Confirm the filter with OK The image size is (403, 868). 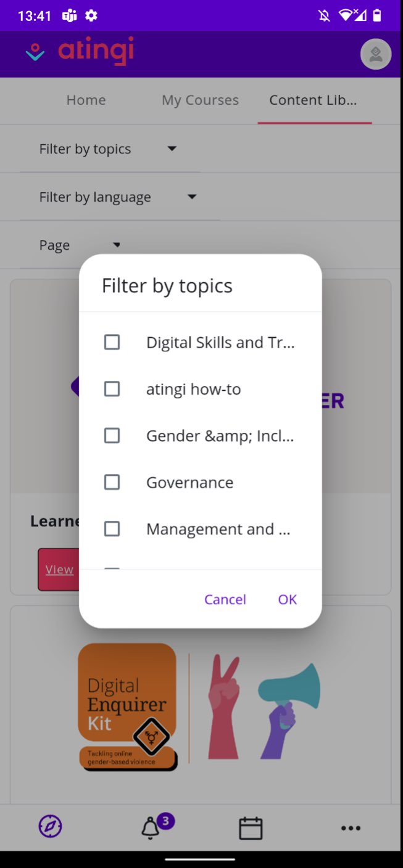coord(288,599)
